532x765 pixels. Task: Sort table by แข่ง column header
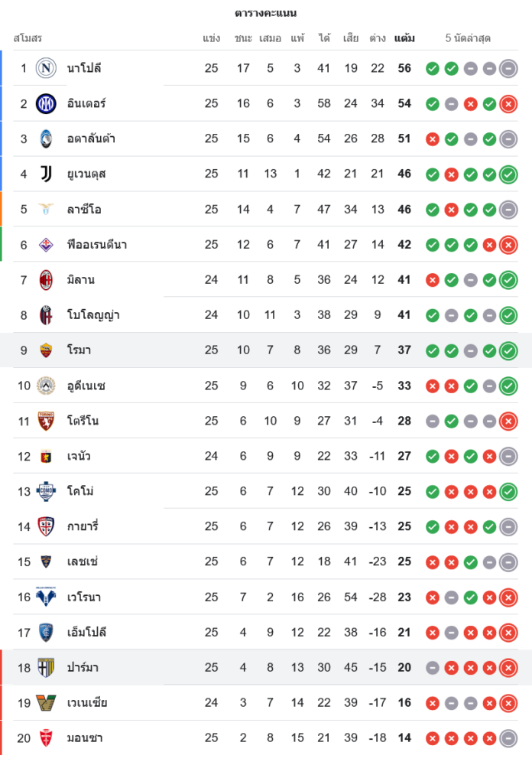click(212, 38)
